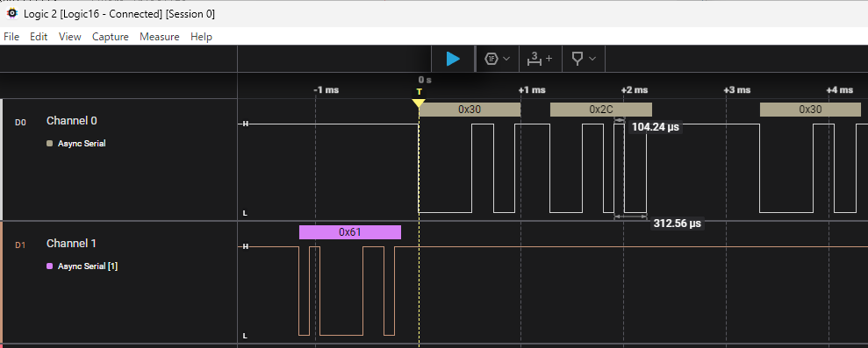This screenshot has height=348, width=868.
Task: Open the Measure menu
Action: pos(160,37)
